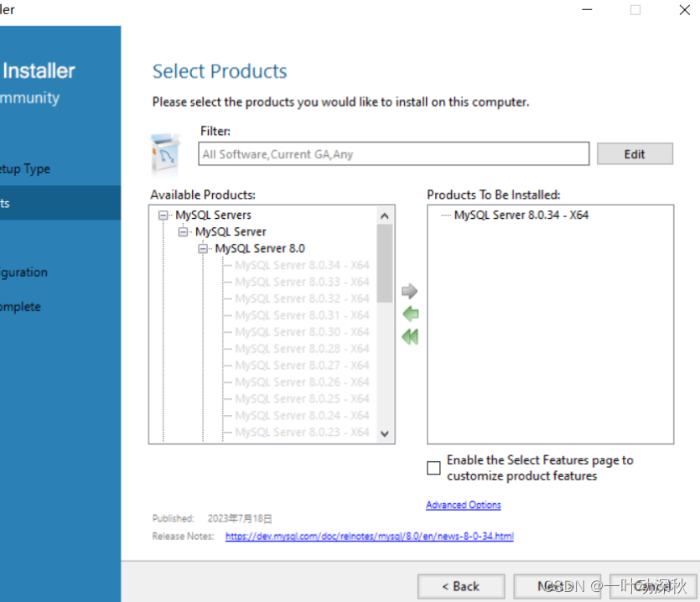This screenshot has height=602, width=700.
Task: Collapse the MySQL Server tree node
Action: 183,231
